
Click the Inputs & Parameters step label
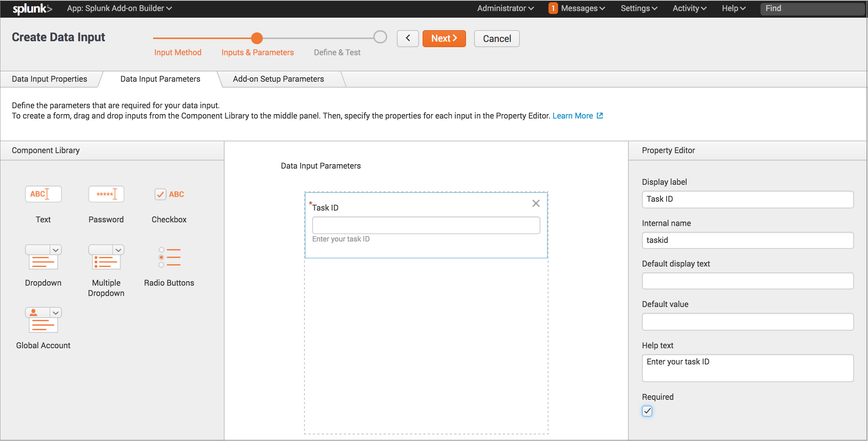258,52
